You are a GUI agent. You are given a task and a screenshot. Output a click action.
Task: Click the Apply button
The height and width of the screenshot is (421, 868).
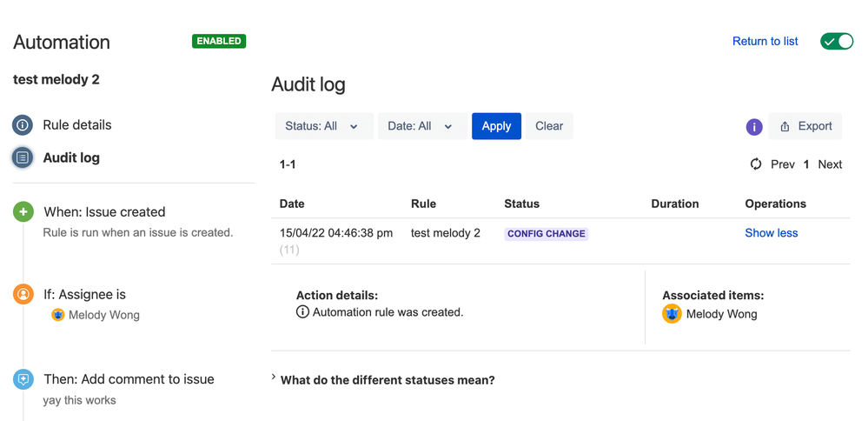pos(496,126)
